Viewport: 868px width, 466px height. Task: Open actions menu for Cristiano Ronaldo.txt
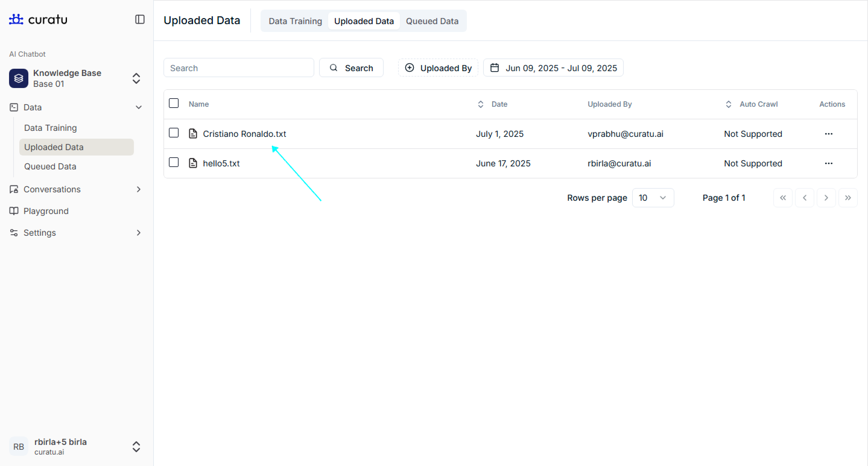(x=828, y=134)
